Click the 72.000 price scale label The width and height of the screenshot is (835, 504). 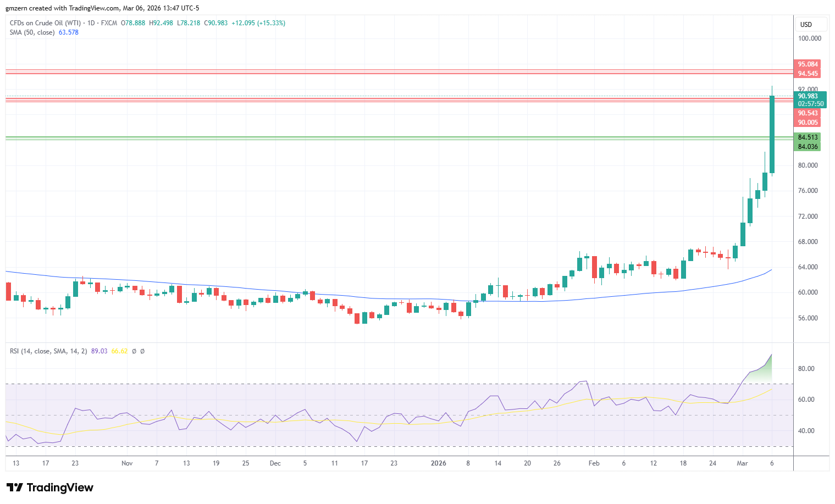point(808,217)
